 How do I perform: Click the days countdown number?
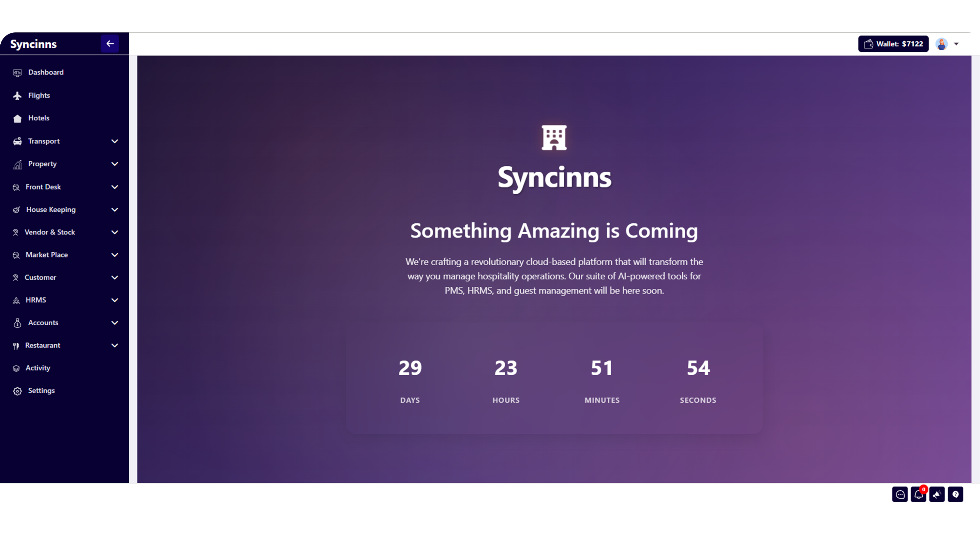pos(410,368)
